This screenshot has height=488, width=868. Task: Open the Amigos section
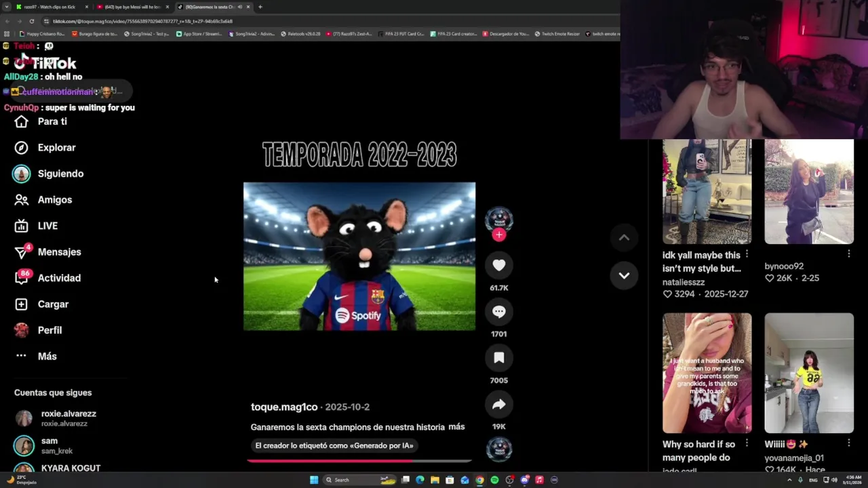point(43,200)
